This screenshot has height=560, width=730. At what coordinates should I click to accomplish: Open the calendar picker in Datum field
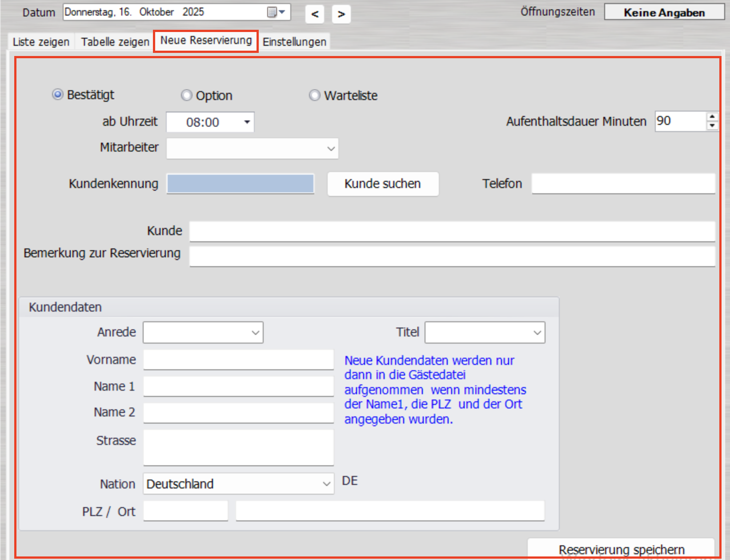coord(276,12)
